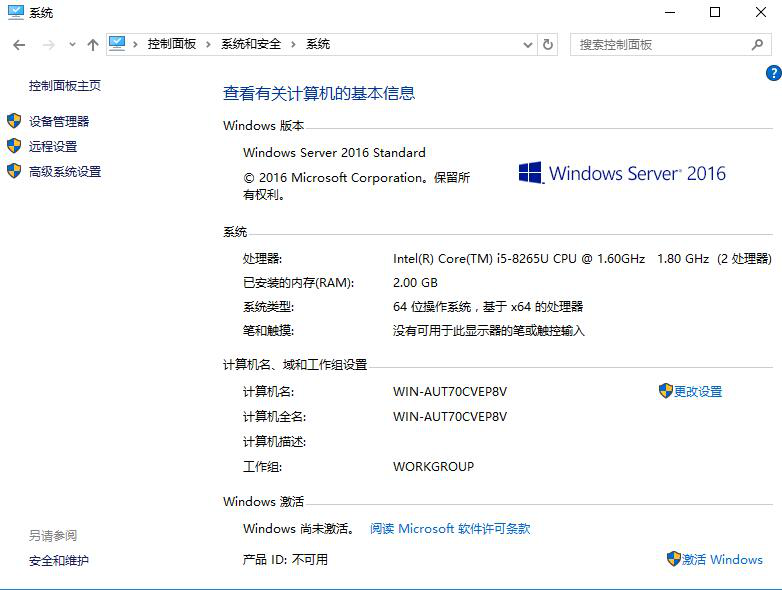Select text Windows Server 2016 Standard
Screen dimensions: 782x590
tap(334, 153)
